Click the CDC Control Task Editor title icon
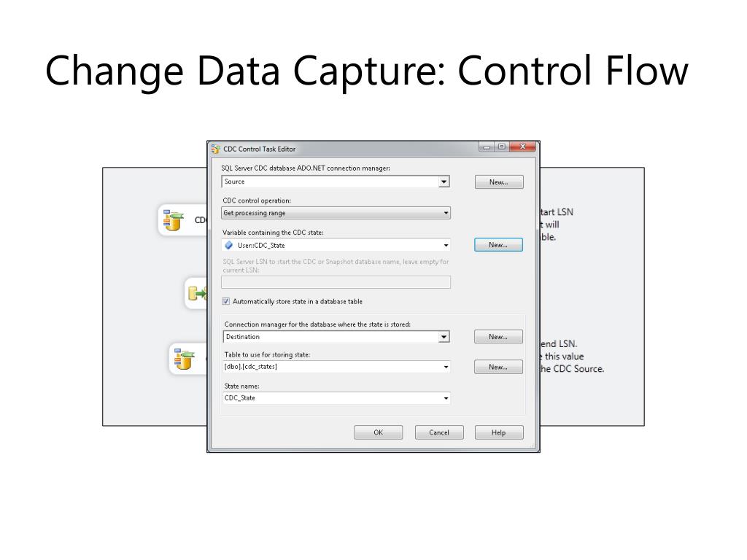The height and width of the screenshot is (560, 747). pyautogui.click(x=216, y=149)
